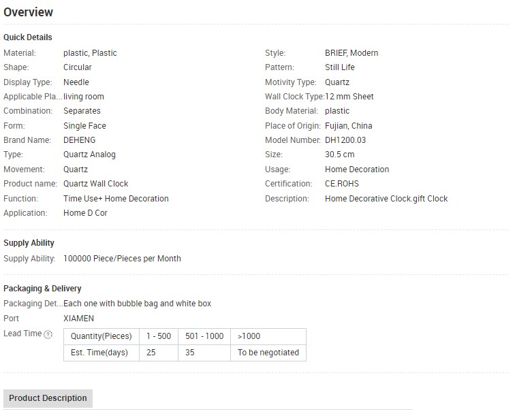Click the 'Supply Ability' section heading
Screen dimensions: 515x420
29,243
